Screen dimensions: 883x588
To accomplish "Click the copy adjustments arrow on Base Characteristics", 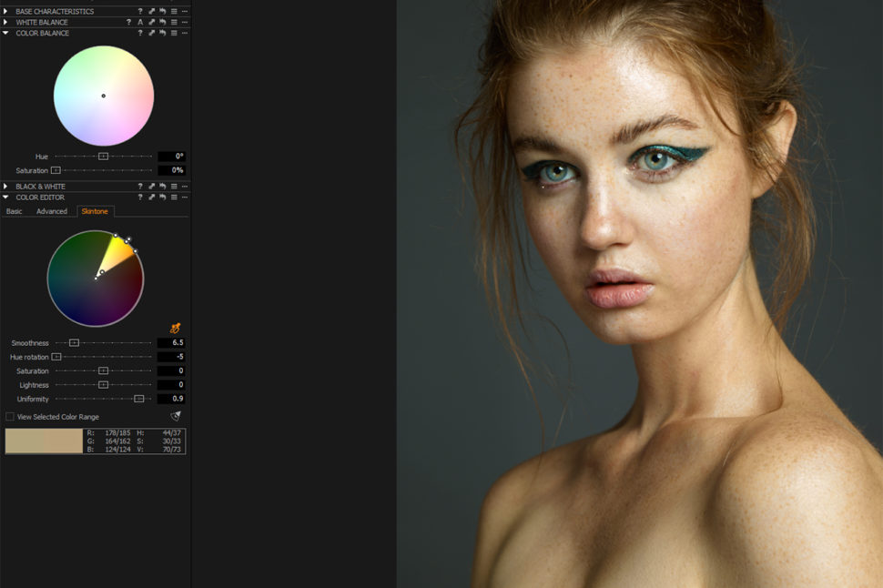I will tap(151, 11).
